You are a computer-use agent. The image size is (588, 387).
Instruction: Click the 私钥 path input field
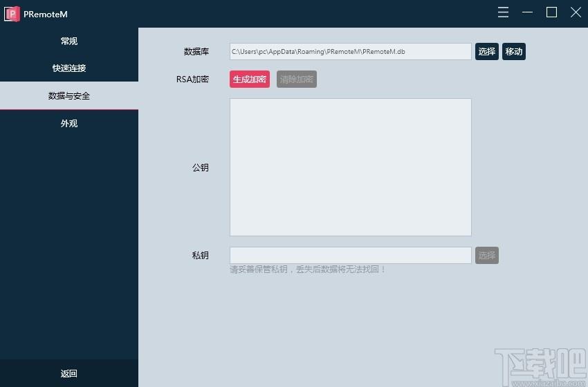(x=350, y=255)
